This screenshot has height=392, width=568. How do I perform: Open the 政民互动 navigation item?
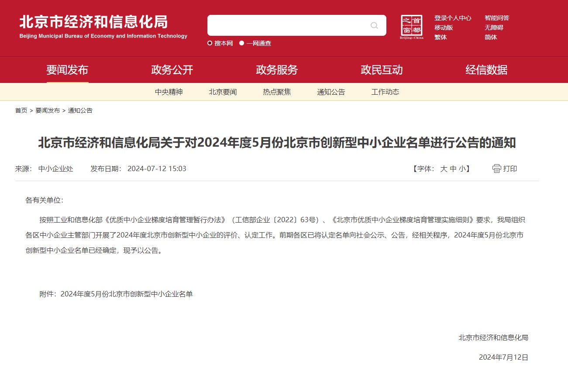(x=382, y=70)
